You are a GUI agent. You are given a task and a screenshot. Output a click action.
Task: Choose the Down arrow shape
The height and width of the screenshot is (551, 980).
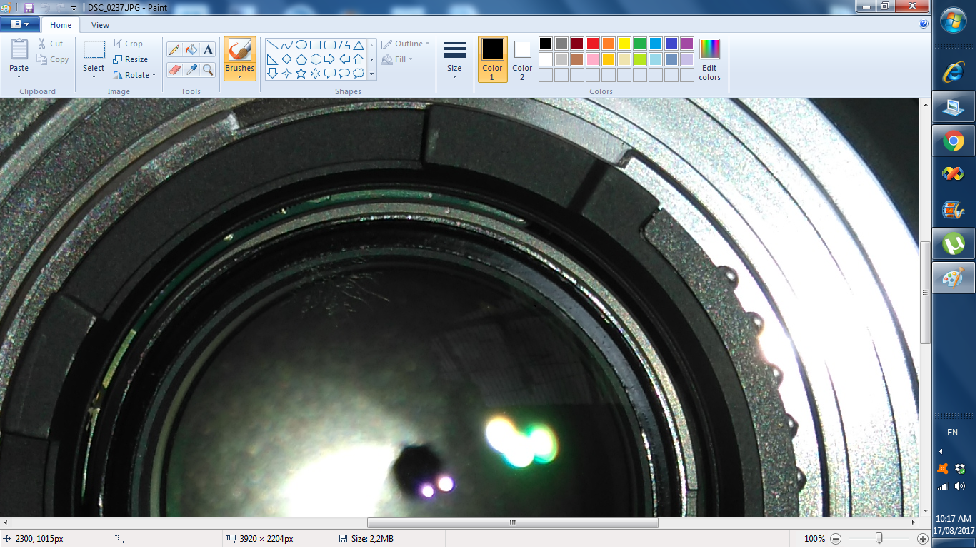[272, 73]
